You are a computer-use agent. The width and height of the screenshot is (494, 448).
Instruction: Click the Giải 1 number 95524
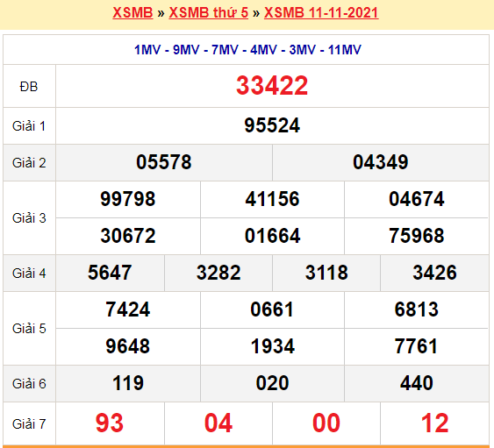(272, 125)
